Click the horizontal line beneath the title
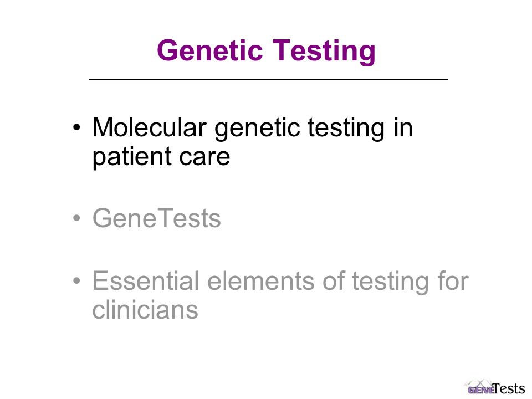Viewport: 532px width, 399px height. point(268,80)
